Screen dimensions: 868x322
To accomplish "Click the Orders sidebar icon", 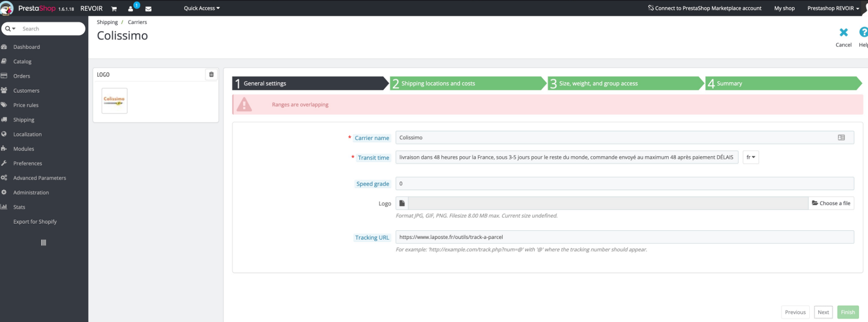I will [x=4, y=76].
